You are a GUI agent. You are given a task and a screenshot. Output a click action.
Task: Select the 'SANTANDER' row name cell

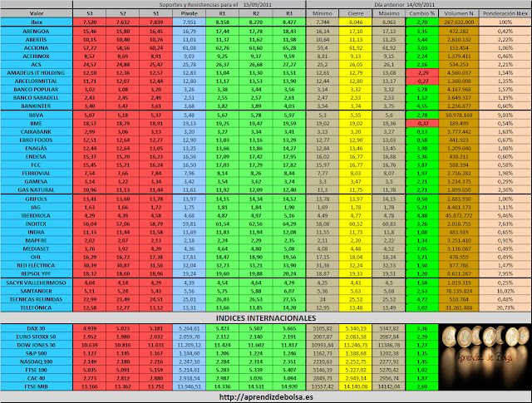[37, 291]
